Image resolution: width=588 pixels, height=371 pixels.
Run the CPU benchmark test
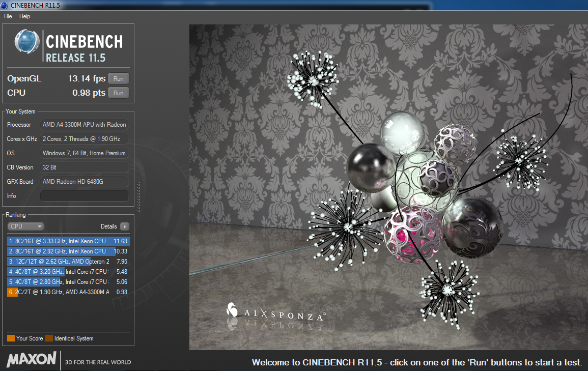pyautogui.click(x=119, y=93)
